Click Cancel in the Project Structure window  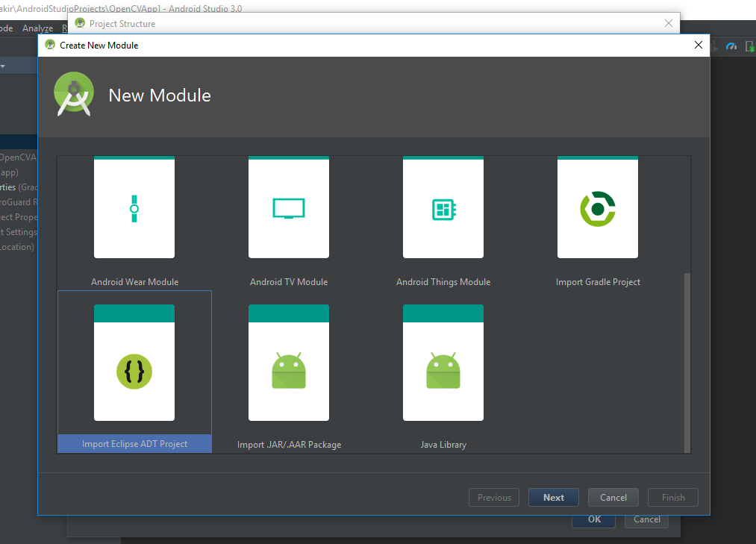pos(646,521)
